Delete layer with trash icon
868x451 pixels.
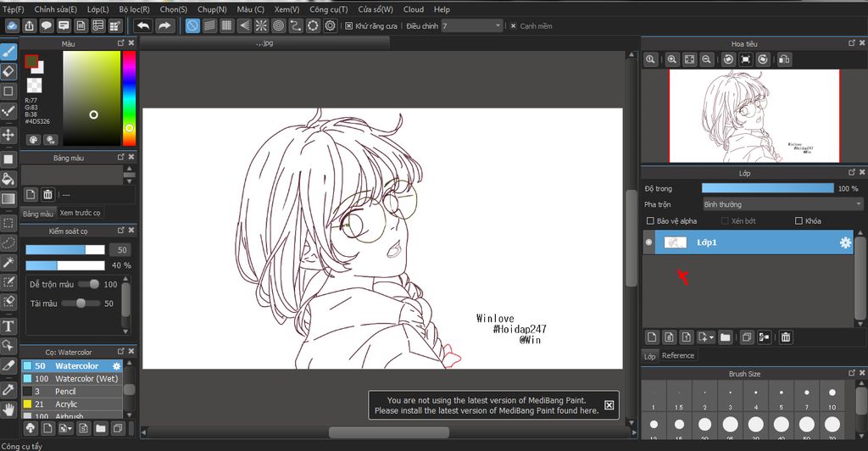coord(786,337)
